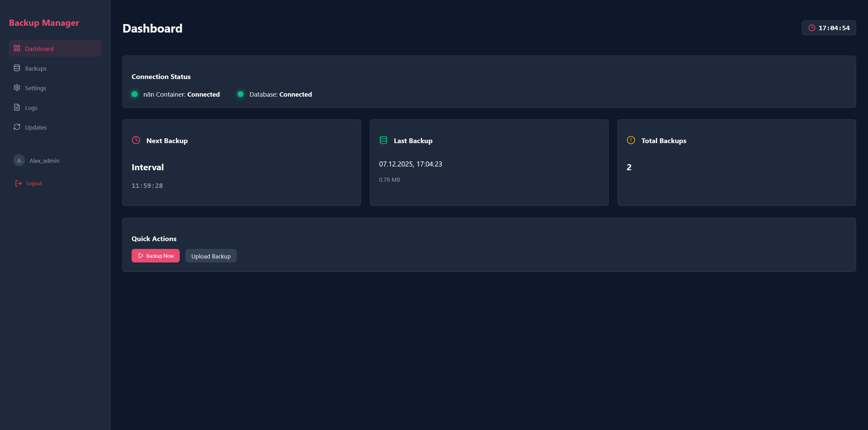Click the Logout arrow icon

point(19,183)
